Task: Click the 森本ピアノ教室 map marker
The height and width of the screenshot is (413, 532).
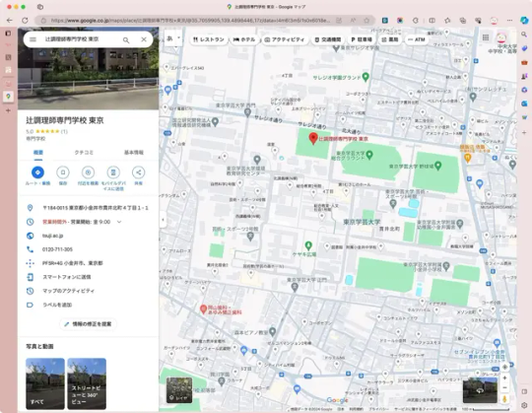Action: pos(273,332)
